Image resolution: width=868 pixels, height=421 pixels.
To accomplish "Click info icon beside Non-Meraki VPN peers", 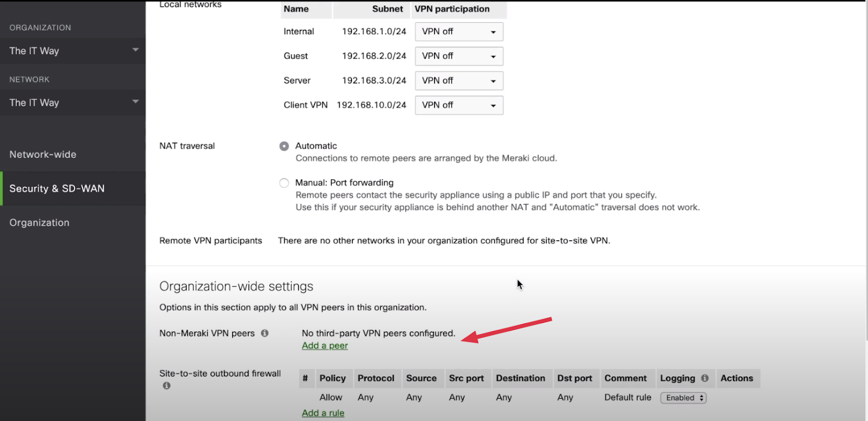I will click(265, 333).
